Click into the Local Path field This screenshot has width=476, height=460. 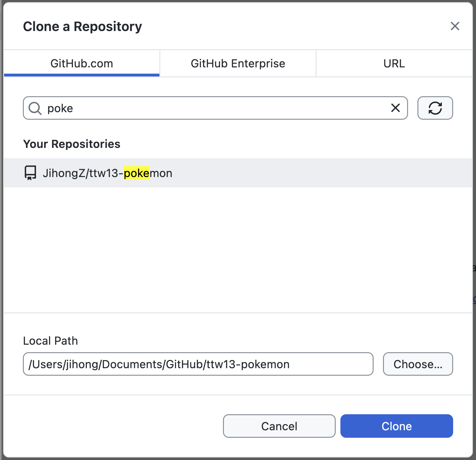(x=198, y=364)
